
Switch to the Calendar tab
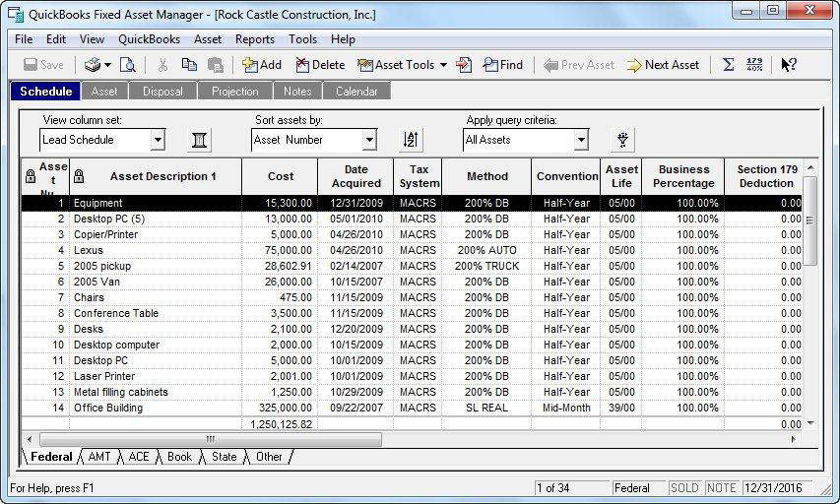[356, 91]
